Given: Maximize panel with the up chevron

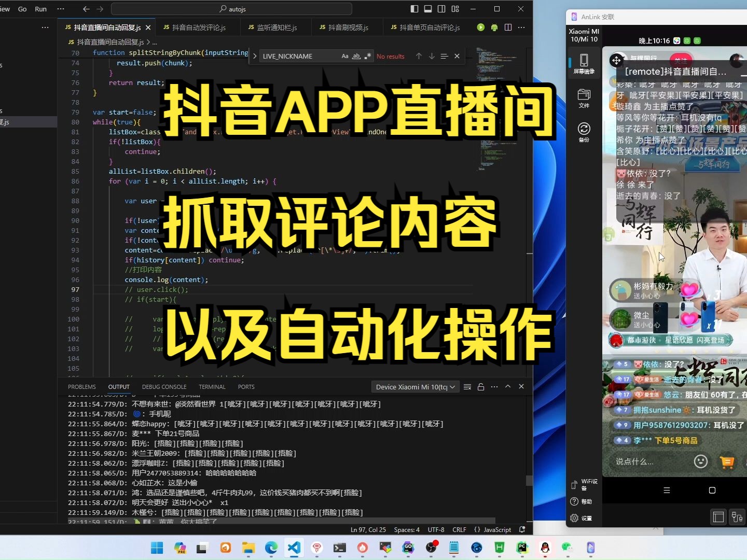Looking at the screenshot, I should (x=508, y=387).
